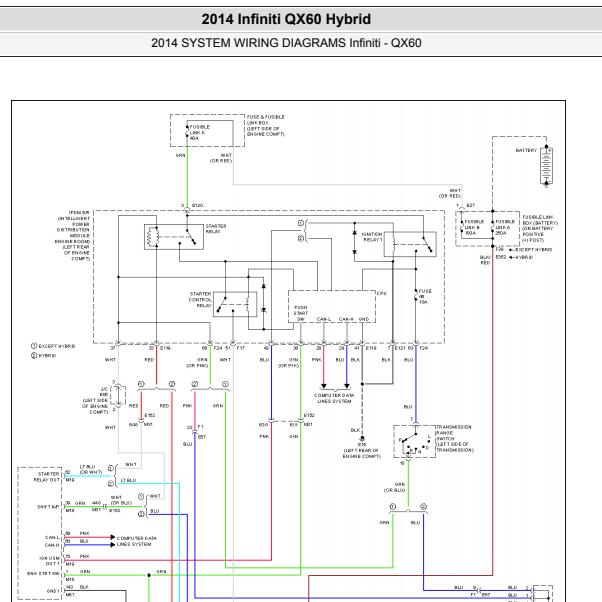Viewport: 602px width, 602px height.
Task: Click "GRN (OR BLU)" under the transmission range switch
Action: pos(394,487)
